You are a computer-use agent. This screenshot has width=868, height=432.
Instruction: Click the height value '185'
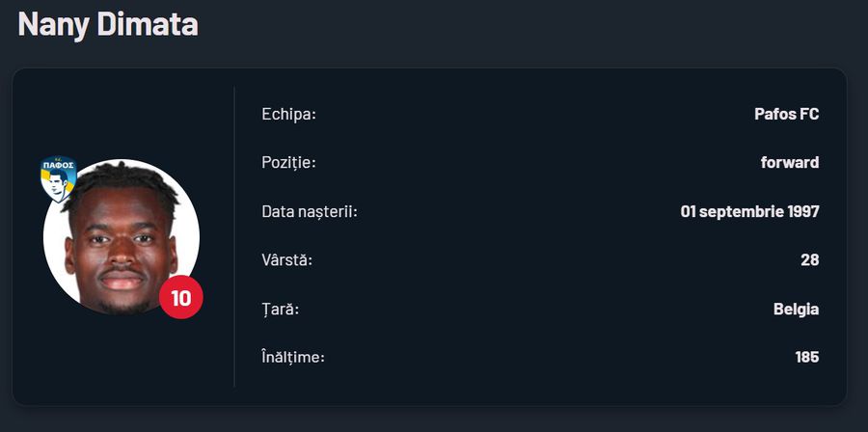(x=807, y=357)
